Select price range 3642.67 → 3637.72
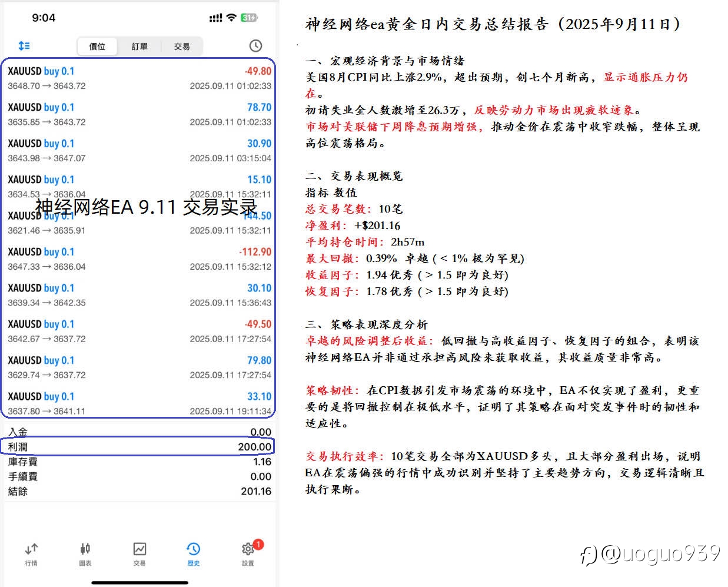Screen dimensions: 728x587 click(x=46, y=339)
